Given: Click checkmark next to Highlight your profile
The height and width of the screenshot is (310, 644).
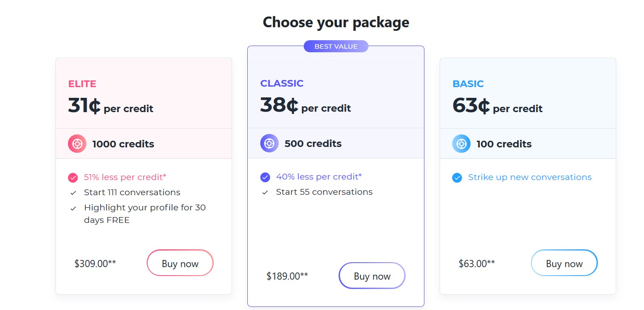Looking at the screenshot, I should click(73, 208).
